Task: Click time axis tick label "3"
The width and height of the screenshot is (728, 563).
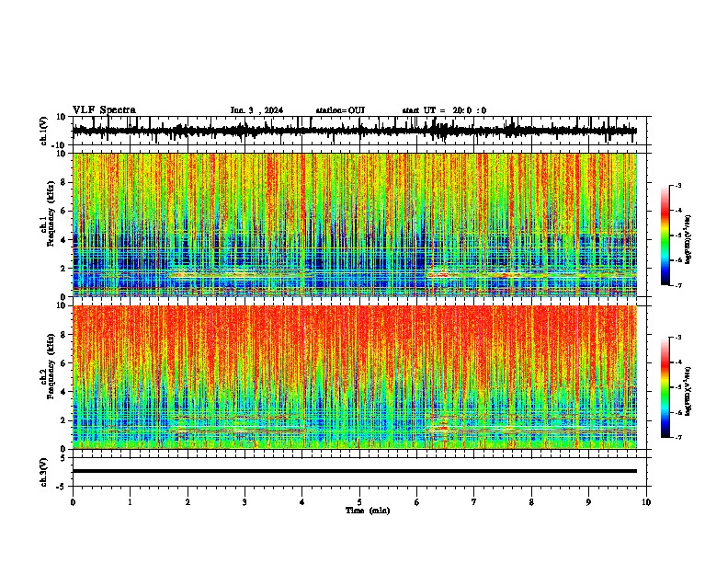Action: point(245,502)
